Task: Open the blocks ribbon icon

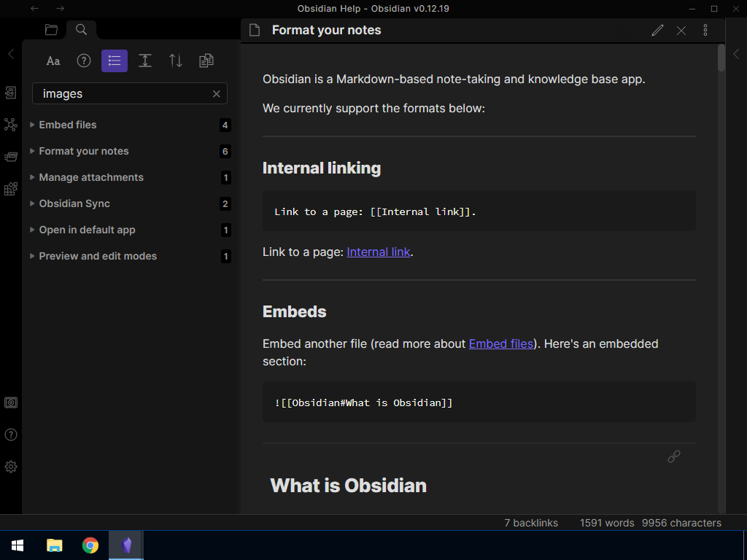Action: pos(11,189)
